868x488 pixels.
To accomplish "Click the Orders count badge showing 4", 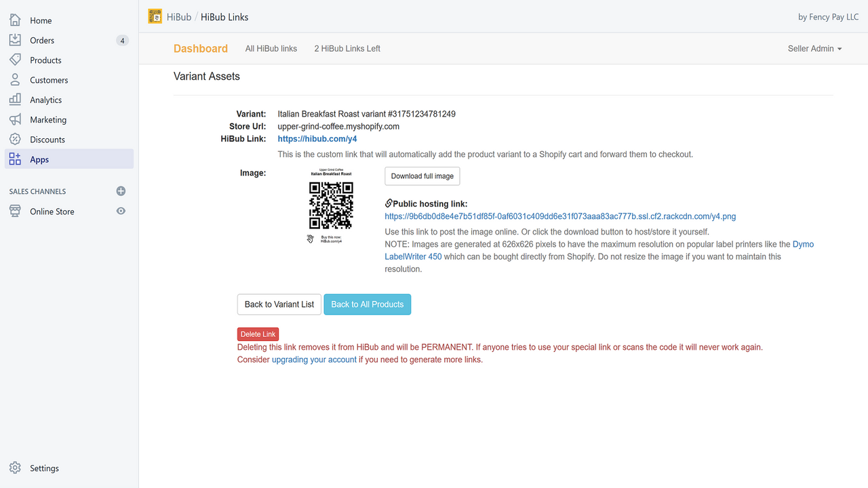I will pyautogui.click(x=122, y=41).
